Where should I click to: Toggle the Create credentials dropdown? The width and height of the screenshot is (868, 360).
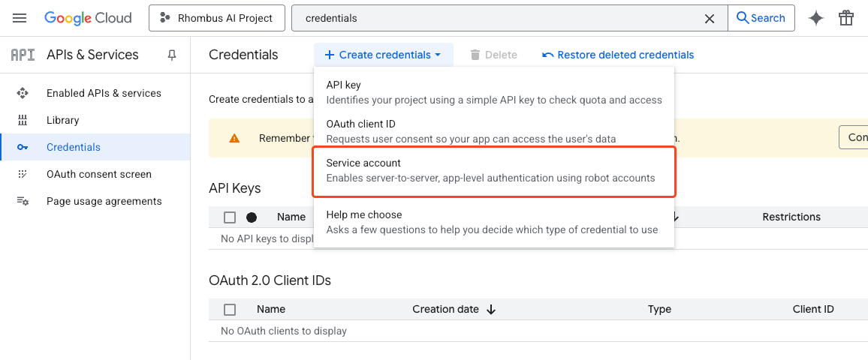[383, 55]
